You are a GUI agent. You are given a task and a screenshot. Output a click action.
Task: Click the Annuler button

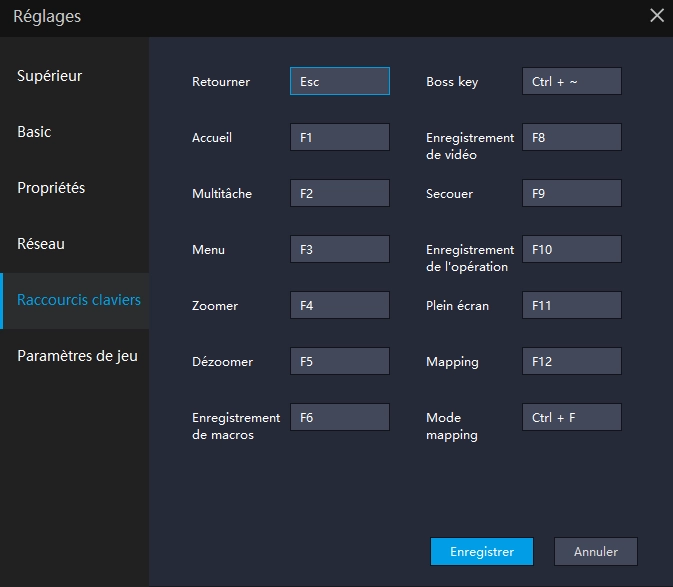tap(595, 551)
